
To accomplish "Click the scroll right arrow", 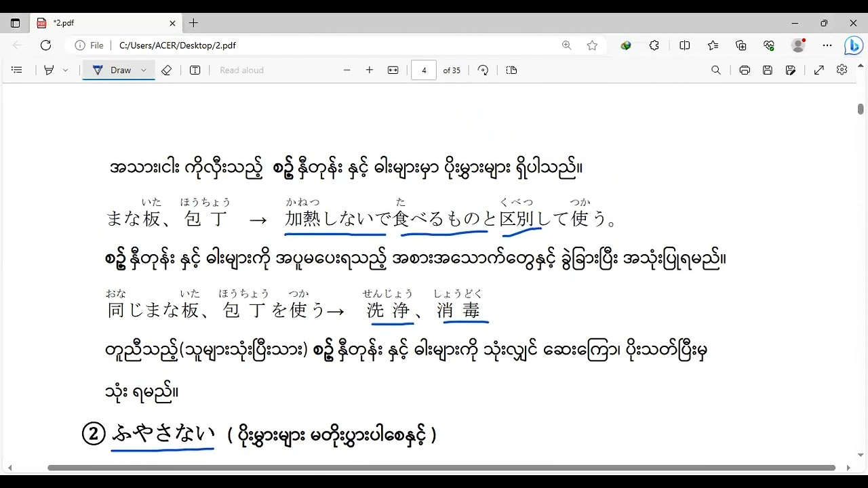I will point(848,468).
